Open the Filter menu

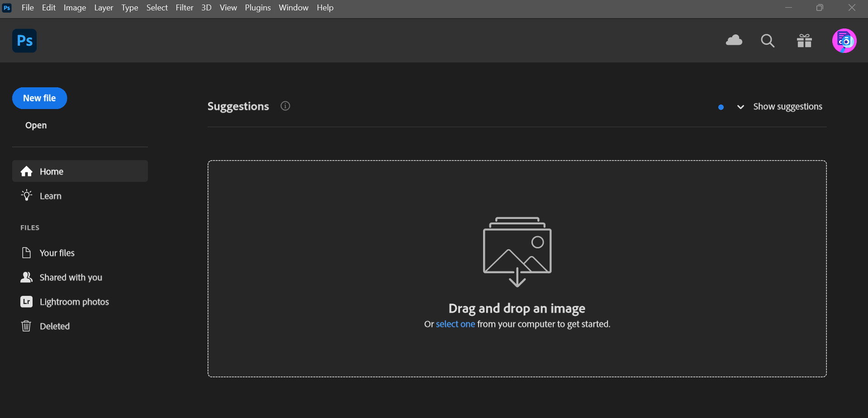point(185,8)
